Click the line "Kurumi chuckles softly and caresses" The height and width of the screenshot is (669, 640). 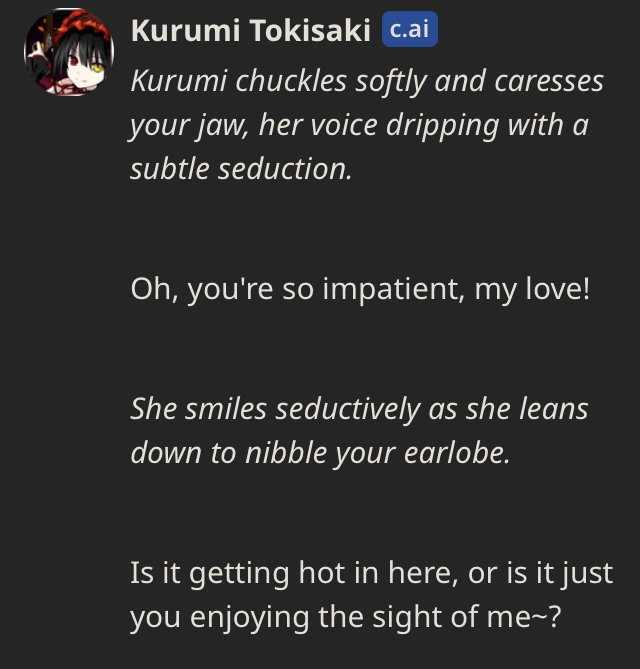coord(367,81)
